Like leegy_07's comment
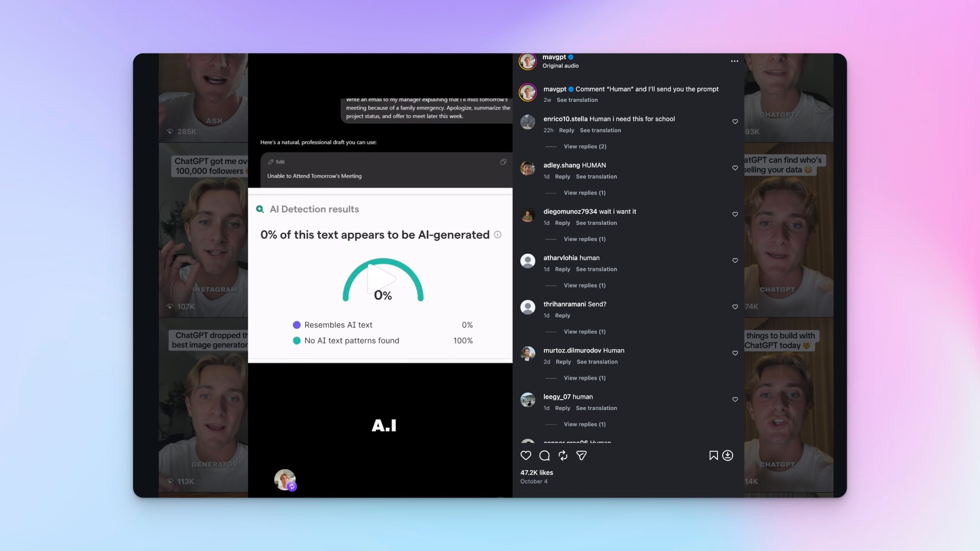Viewport: 980px width, 551px height. coord(735,399)
